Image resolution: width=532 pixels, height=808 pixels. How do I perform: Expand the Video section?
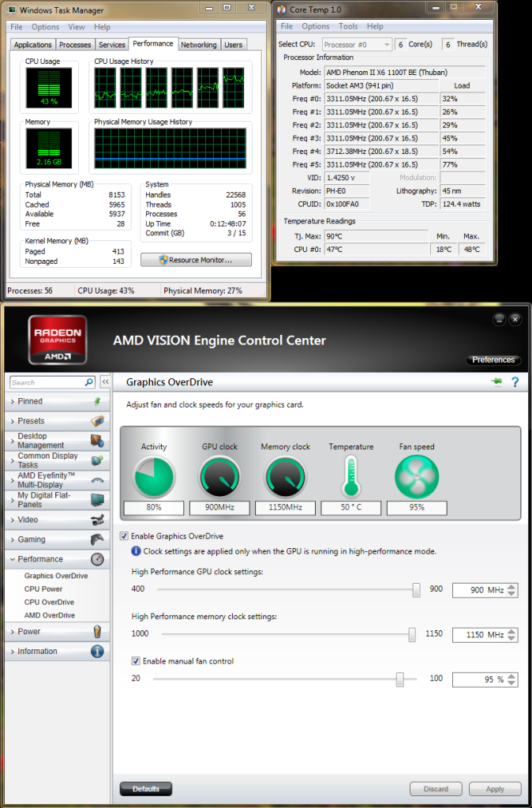13,520
